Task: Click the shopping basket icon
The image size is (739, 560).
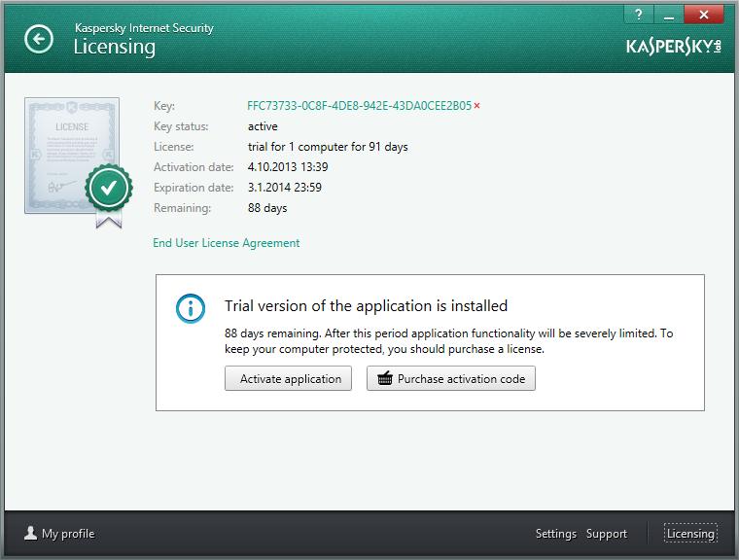Action: click(385, 378)
